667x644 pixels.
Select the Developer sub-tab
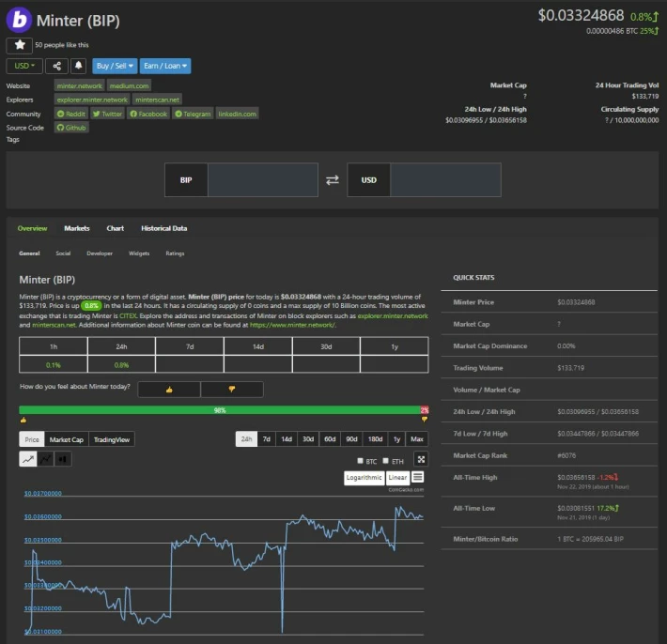(100, 253)
